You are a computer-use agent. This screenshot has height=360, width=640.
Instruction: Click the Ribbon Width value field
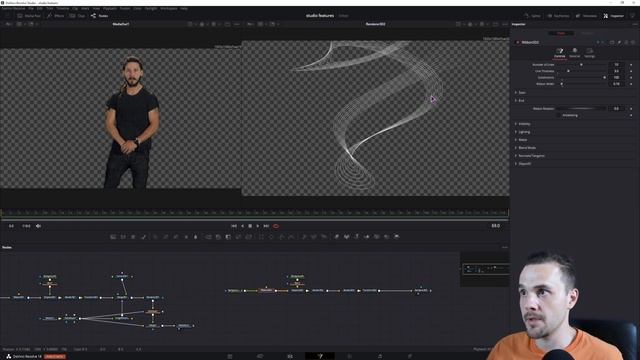617,84
